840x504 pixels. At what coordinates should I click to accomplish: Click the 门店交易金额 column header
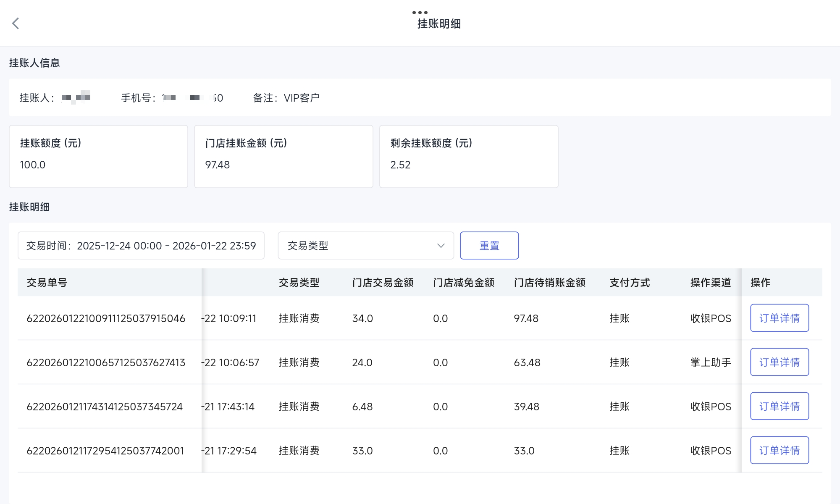click(383, 283)
